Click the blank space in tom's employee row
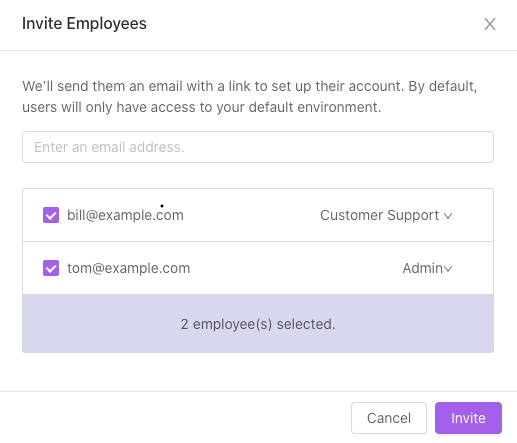 pyautogui.click(x=295, y=268)
